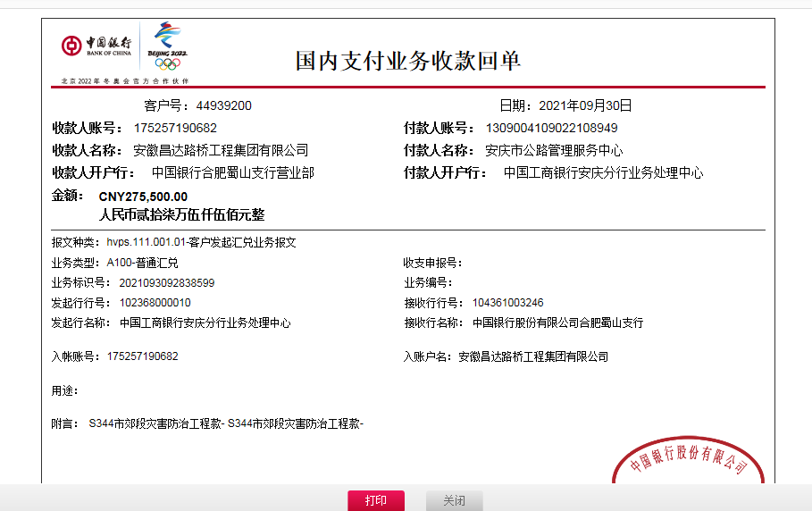Select the amount CNY275,500.00

tap(143, 197)
